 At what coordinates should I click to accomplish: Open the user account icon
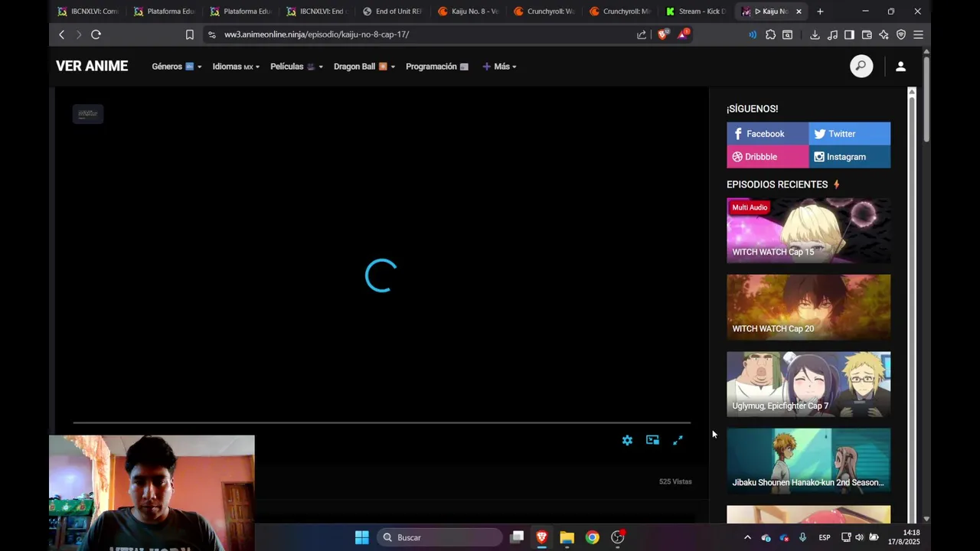tap(900, 67)
